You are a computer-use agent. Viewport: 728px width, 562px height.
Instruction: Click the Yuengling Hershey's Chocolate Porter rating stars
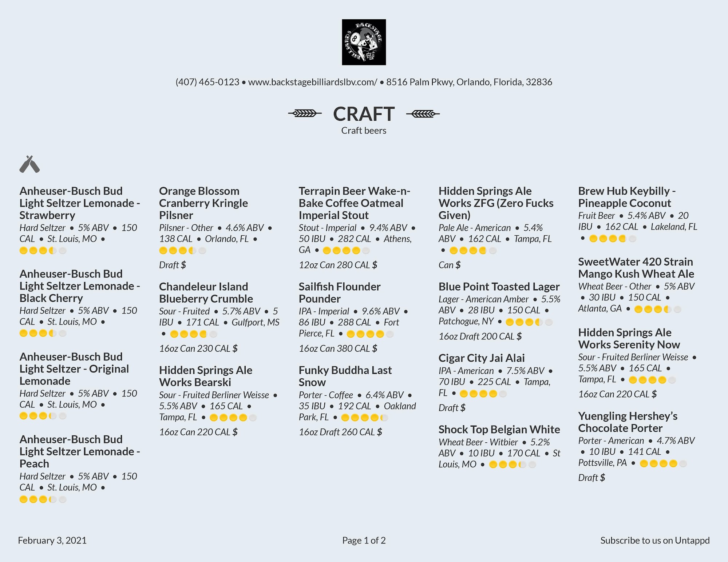tap(663, 463)
